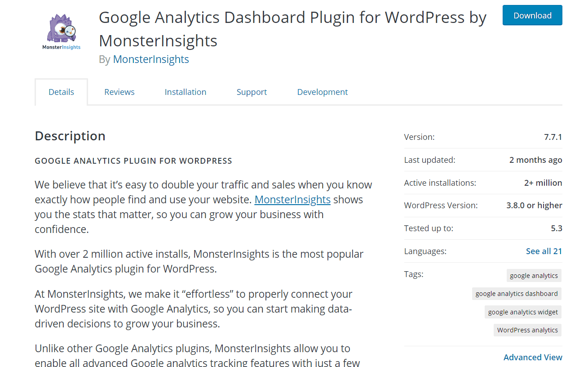Viewport: 588px width, 367px height.
Task: Click the '2 months ago' last updated value
Action: 536,160
